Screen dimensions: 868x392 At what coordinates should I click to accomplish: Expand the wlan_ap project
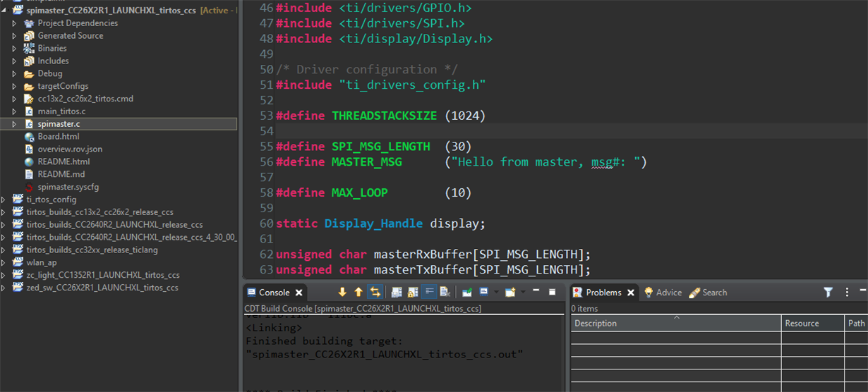(x=4, y=262)
